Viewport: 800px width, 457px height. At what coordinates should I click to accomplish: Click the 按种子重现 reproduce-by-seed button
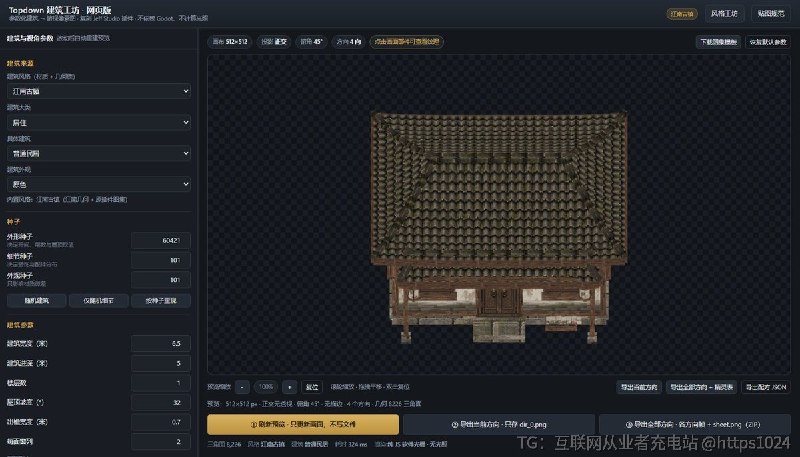point(161,300)
